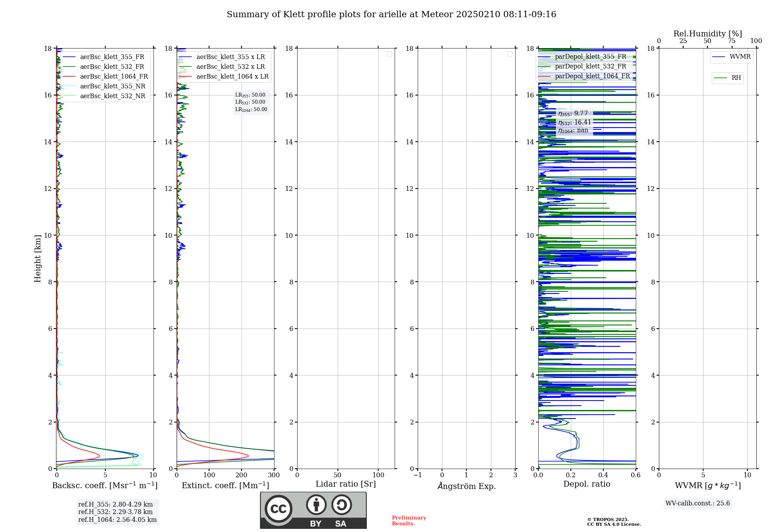Click the Ångström Exp. axis label
Viewport: 783px width, 532px height.
tap(467, 486)
